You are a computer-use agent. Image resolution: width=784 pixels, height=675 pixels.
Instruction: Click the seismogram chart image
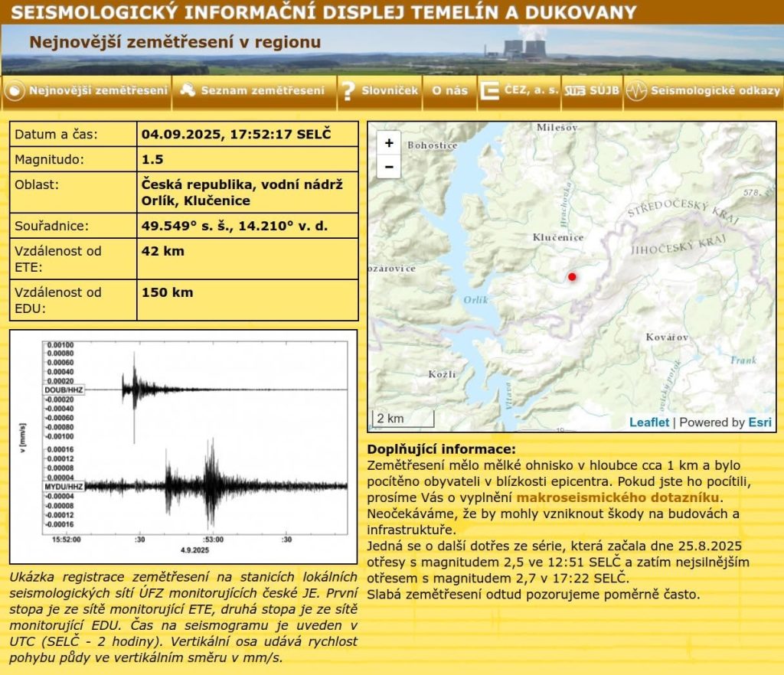[184, 447]
